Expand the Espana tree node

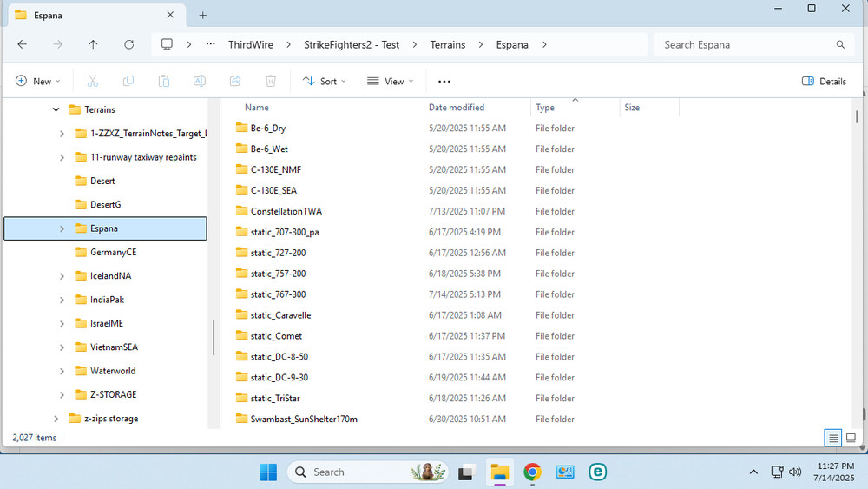click(x=62, y=228)
